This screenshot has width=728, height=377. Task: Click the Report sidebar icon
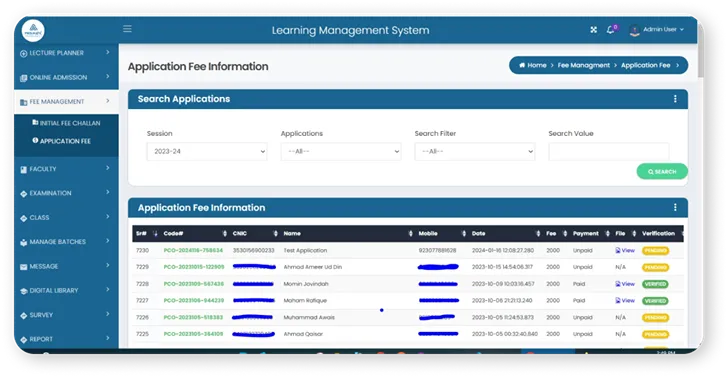[x=24, y=340]
